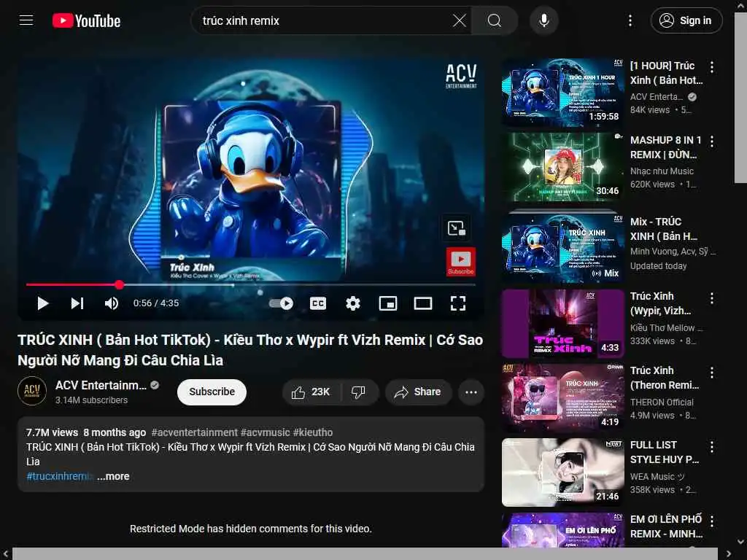Screen dimensions: 747x560
Task: Open player settings gear
Action: (353, 303)
